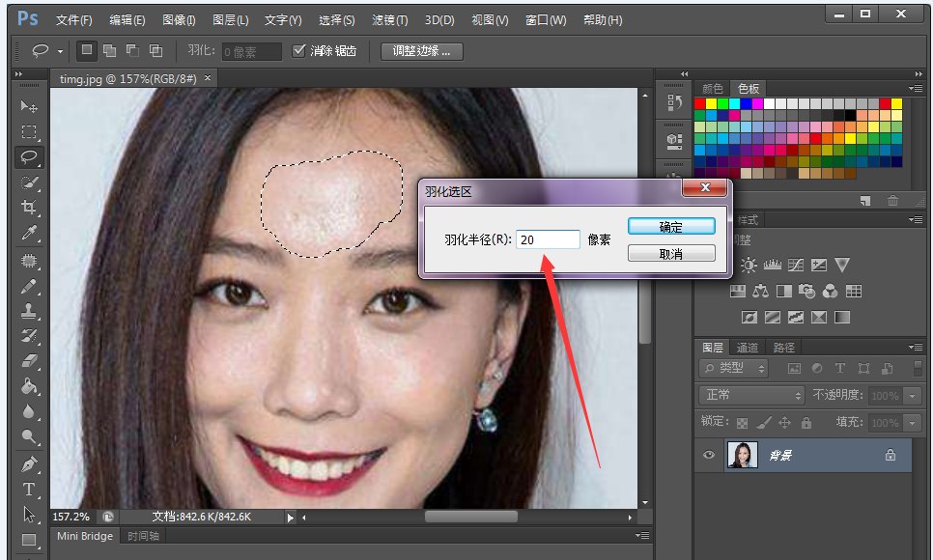This screenshot has width=933, height=560.
Task: Open the History panel icon
Action: point(674,102)
